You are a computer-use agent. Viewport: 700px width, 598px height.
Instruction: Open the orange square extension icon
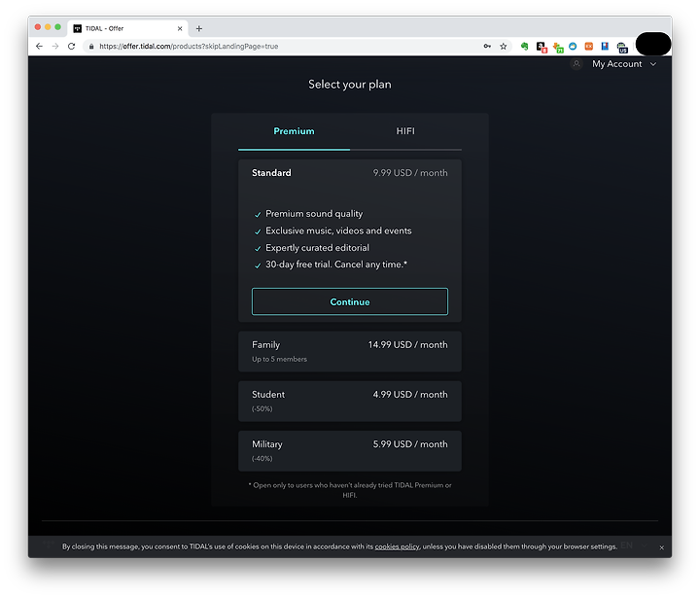click(x=589, y=46)
